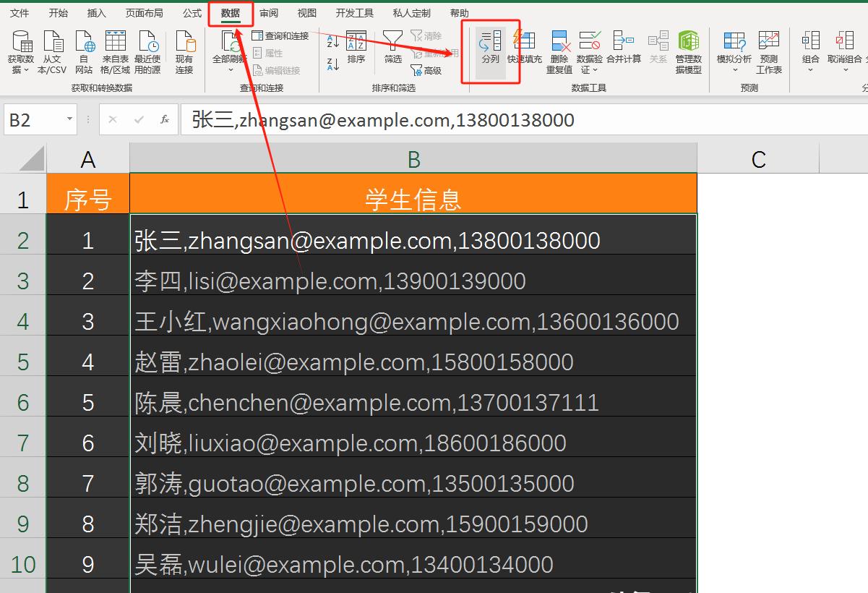Image resolution: width=868 pixels, height=593 pixels.
Task: Switch to 插入 (Insert) tab
Action: coord(96,13)
